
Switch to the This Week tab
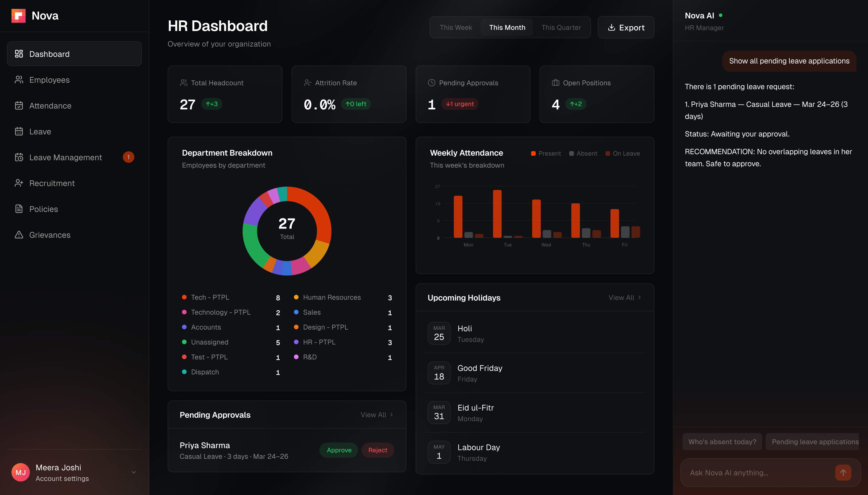pos(456,28)
